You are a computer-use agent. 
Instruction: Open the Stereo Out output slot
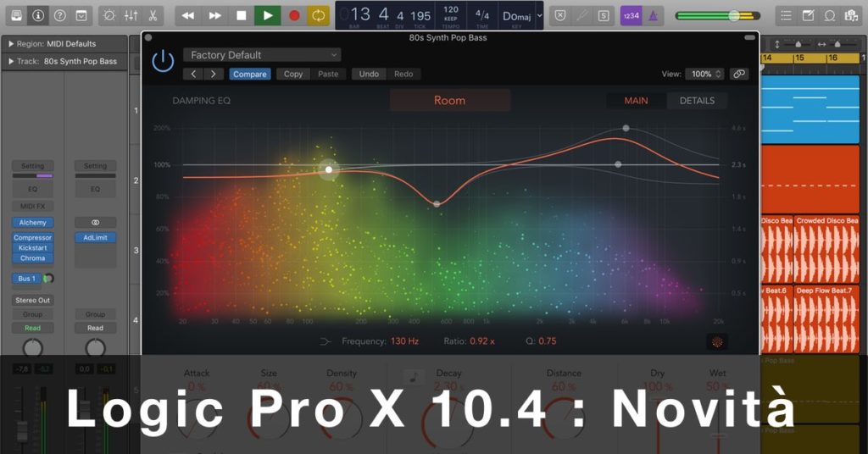coord(33,301)
